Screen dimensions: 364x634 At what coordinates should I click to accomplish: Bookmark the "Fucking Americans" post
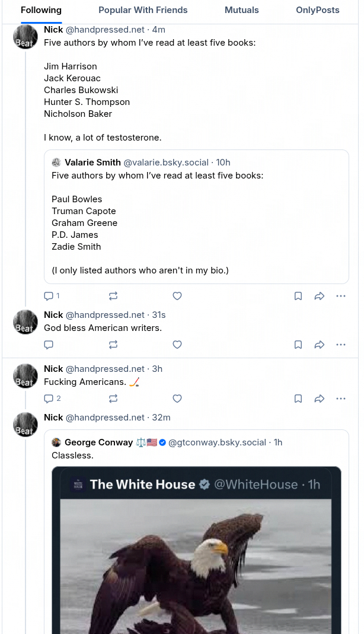(x=298, y=399)
